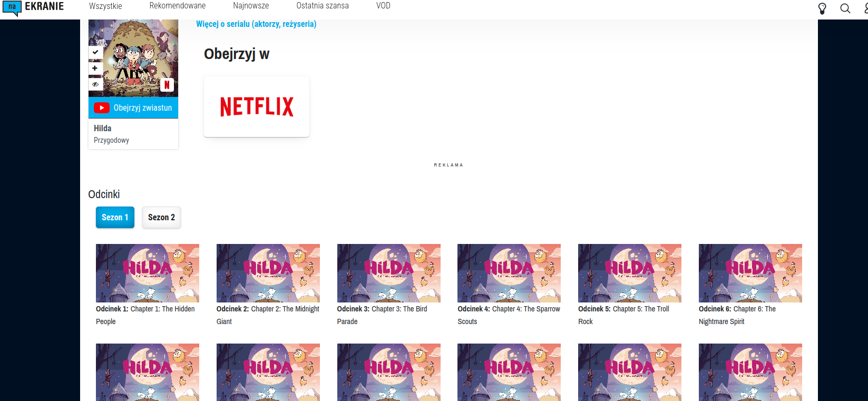
Task: Click the YouTube play icon for trailer
Action: [x=101, y=107]
